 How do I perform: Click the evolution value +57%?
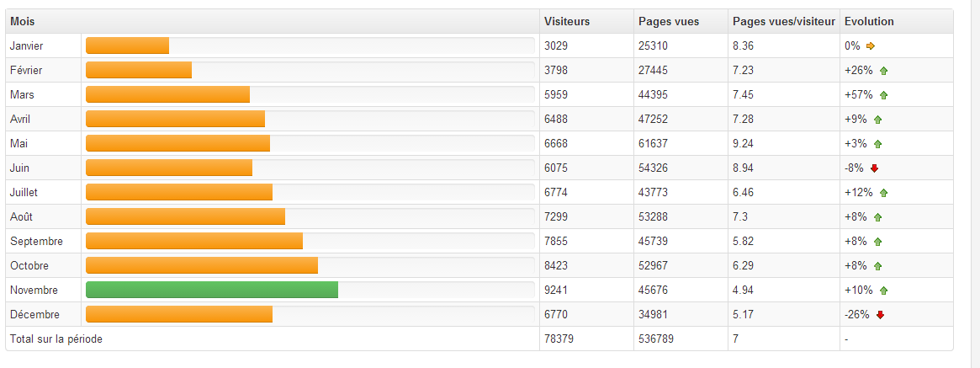click(x=859, y=94)
